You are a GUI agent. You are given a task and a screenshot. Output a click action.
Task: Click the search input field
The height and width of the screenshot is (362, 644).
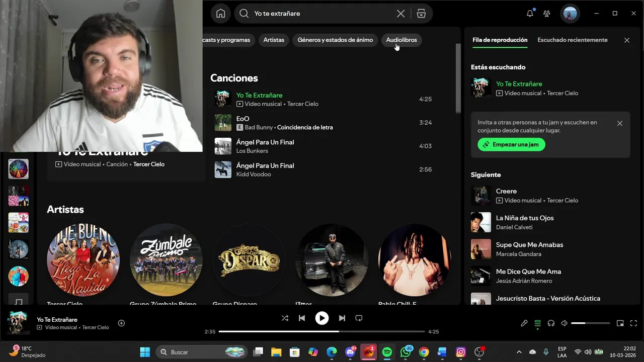tap(322, 14)
